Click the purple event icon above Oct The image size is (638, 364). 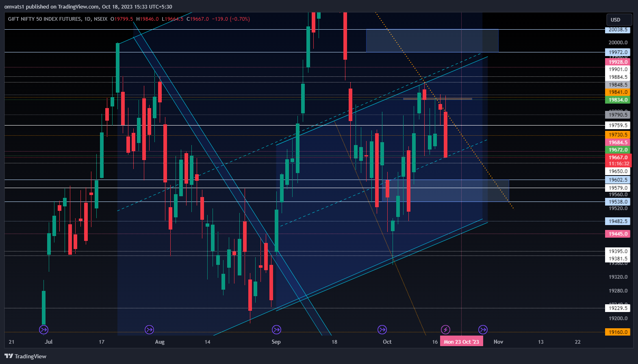point(382,329)
